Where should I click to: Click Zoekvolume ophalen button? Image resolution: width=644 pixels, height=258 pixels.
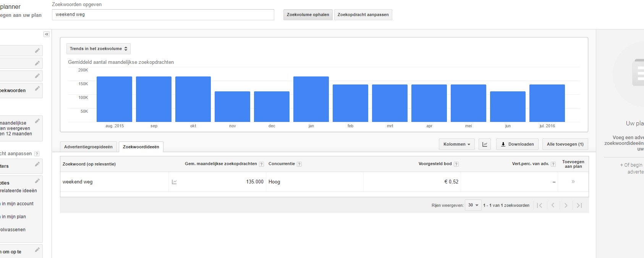308,15
